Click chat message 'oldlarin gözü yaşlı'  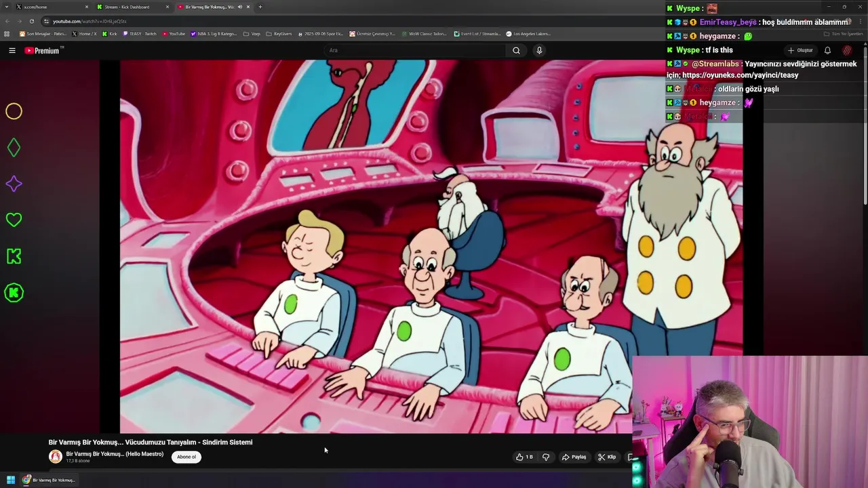pos(748,89)
